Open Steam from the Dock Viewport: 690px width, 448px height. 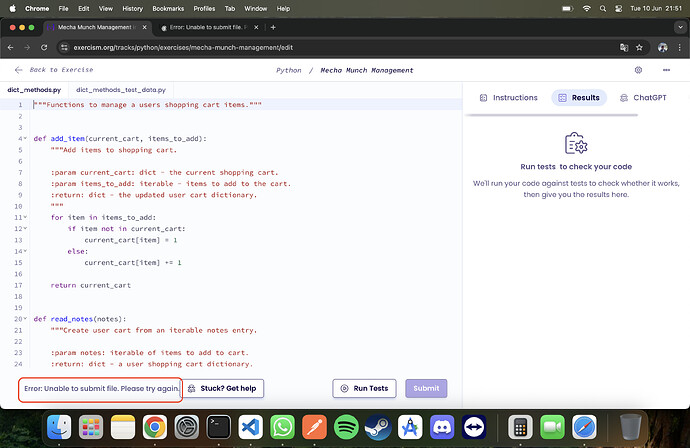378,427
